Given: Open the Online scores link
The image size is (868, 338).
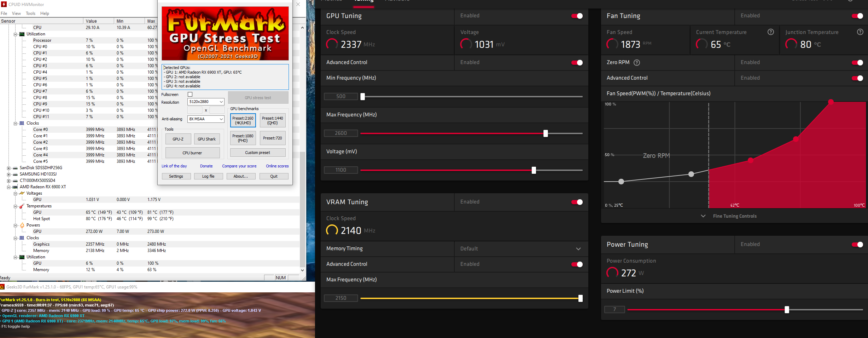Looking at the screenshot, I should pos(277,166).
